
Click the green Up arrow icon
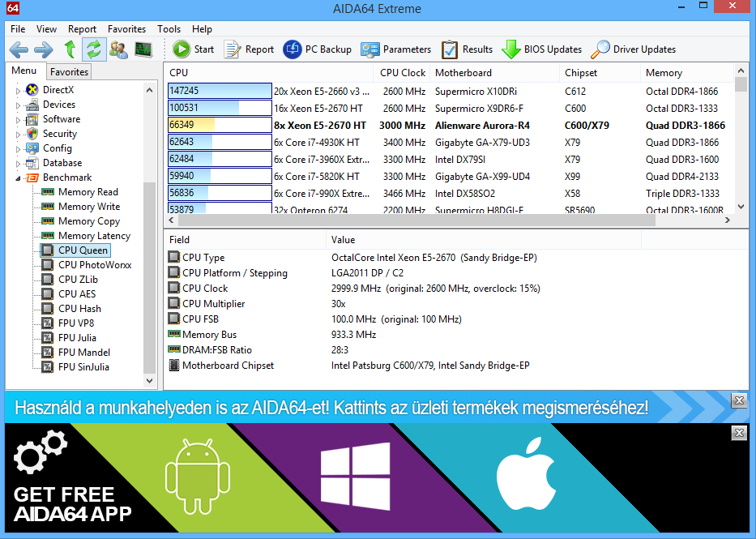pyautogui.click(x=70, y=49)
